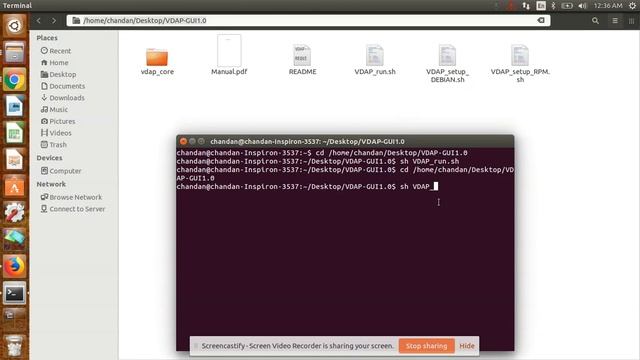The image size is (640, 360).
Task: Open the Files manager in the launcher
Action: pyautogui.click(x=14, y=53)
